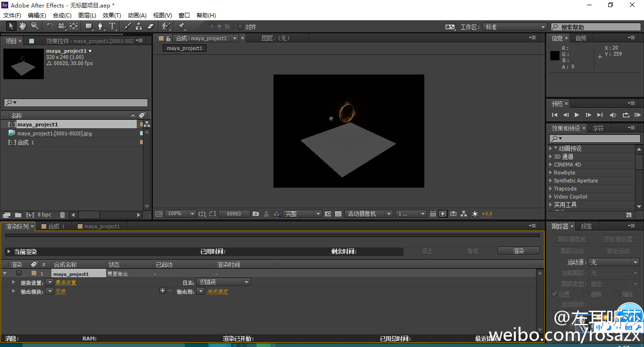Open the 完整 resolution dropdown
The width and height of the screenshot is (644, 347).
tap(302, 214)
